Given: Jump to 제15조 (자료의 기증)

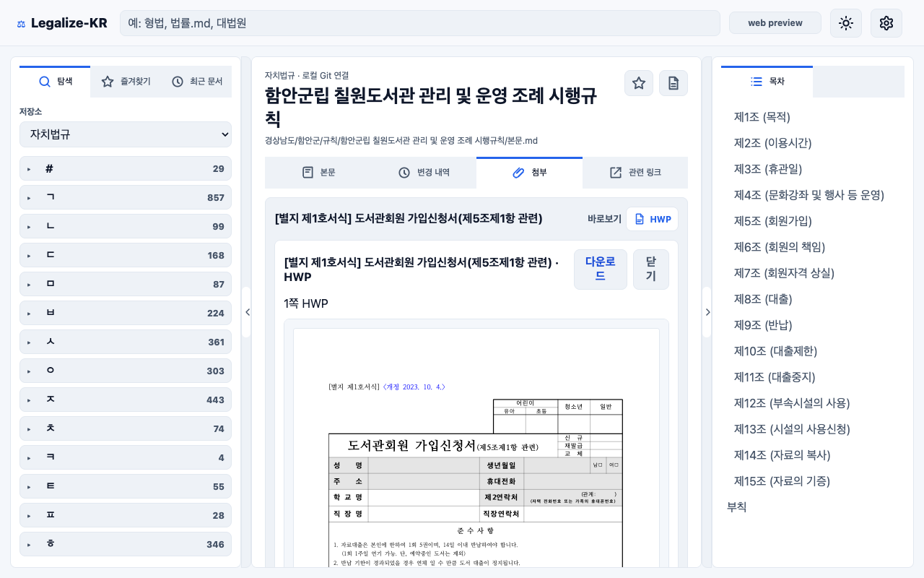Looking at the screenshot, I should [782, 481].
